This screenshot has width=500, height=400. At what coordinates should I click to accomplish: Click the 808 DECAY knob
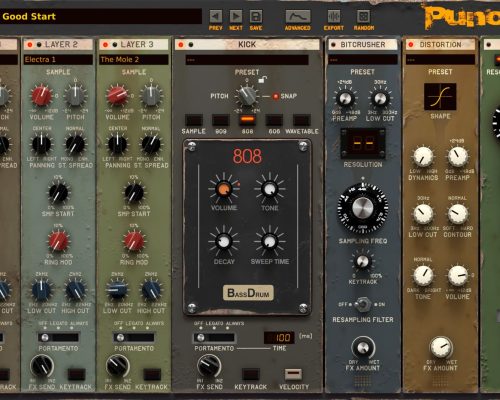[224, 241]
